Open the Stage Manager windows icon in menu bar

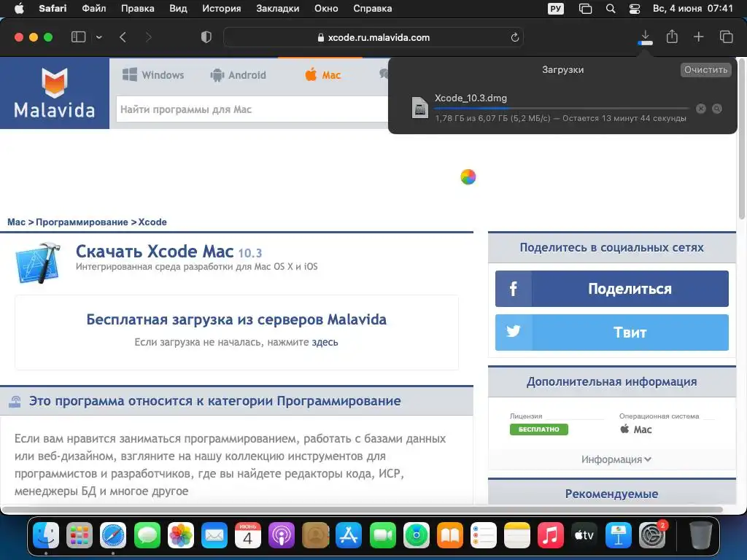585,9
